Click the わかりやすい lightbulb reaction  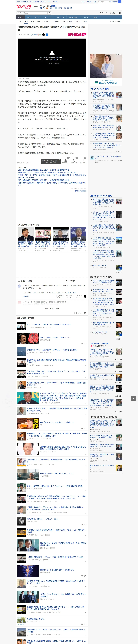coord(74,160)
